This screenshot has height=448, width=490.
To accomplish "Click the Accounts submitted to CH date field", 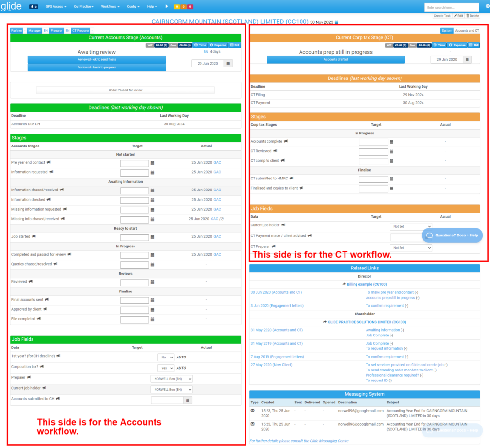I will 167,400.
